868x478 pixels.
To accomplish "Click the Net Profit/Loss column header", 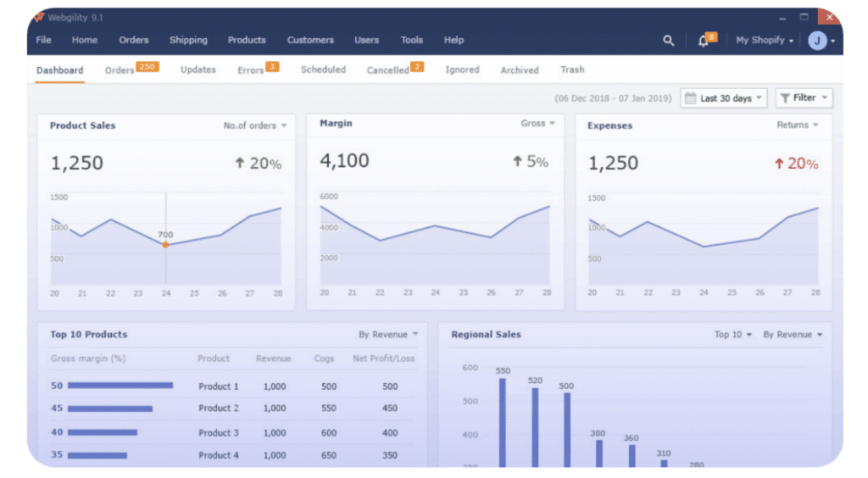I will pos(384,358).
